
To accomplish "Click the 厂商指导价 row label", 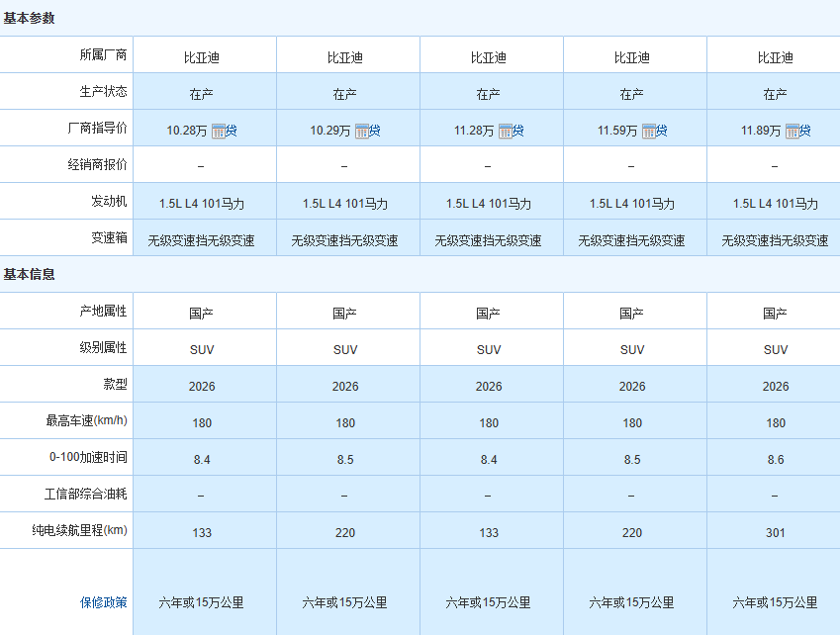I will [x=98, y=128].
